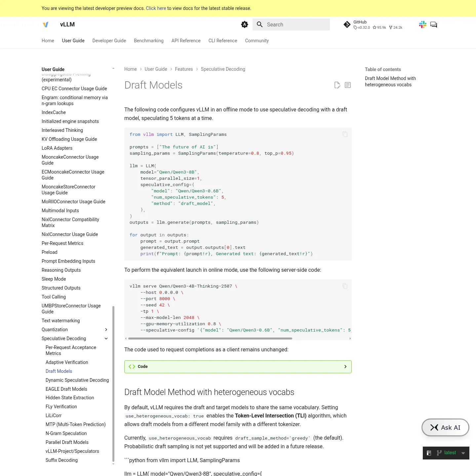Open Adaptive Verification sidebar page
476x476 pixels.
(67, 362)
